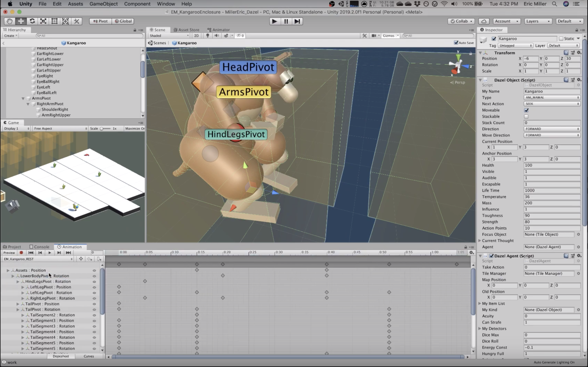This screenshot has height=367, width=588.
Task: Toggle the Static checkbox
Action: [x=561, y=39]
